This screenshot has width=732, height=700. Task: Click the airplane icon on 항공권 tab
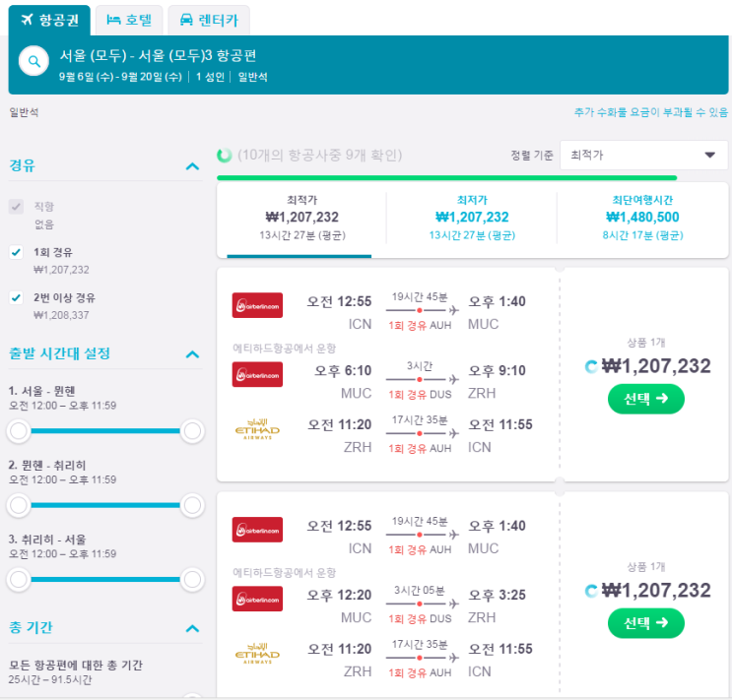pyautogui.click(x=28, y=20)
